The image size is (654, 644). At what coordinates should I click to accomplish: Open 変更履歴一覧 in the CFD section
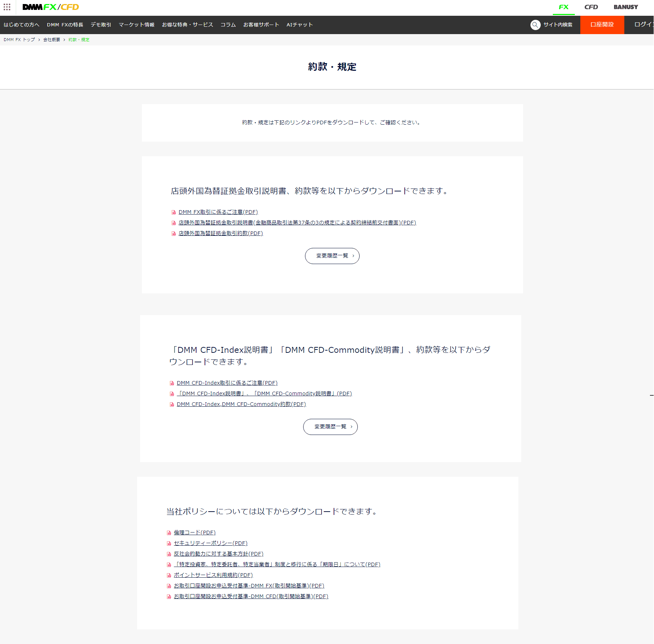330,427
